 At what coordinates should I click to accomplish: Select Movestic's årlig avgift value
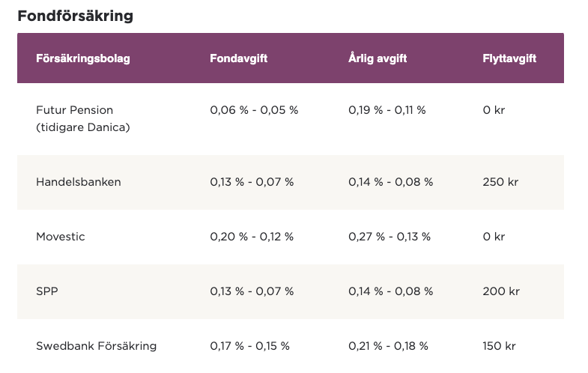pos(390,237)
